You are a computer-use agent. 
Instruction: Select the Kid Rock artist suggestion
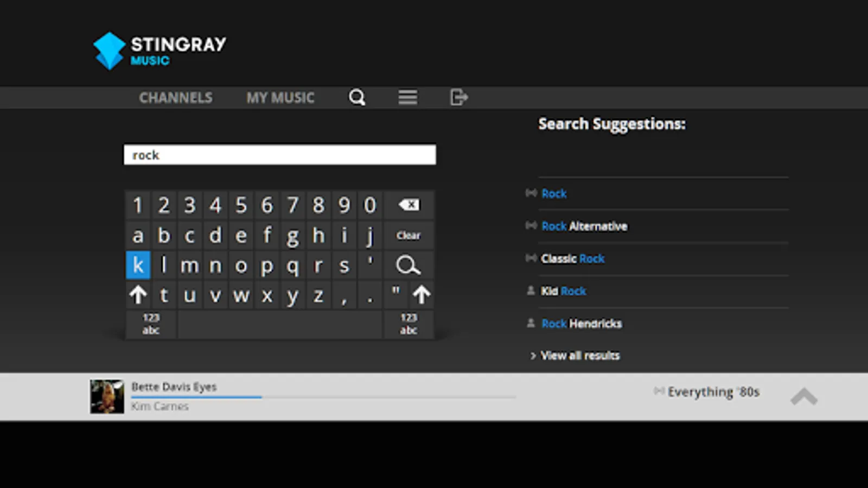(564, 291)
